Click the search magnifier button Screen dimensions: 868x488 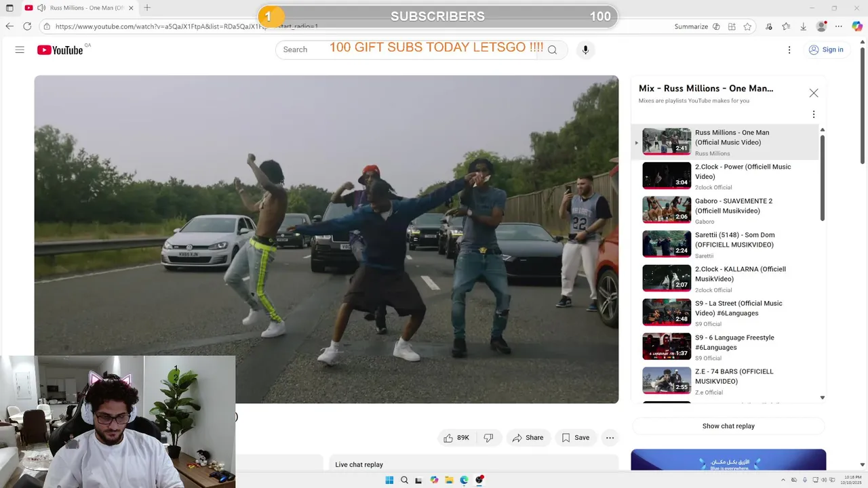(x=552, y=49)
